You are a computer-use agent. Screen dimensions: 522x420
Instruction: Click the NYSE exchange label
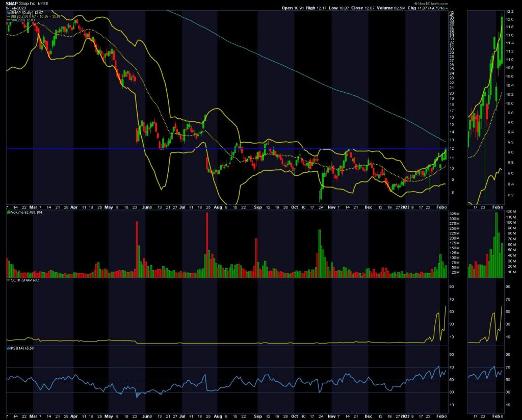(x=43, y=4)
